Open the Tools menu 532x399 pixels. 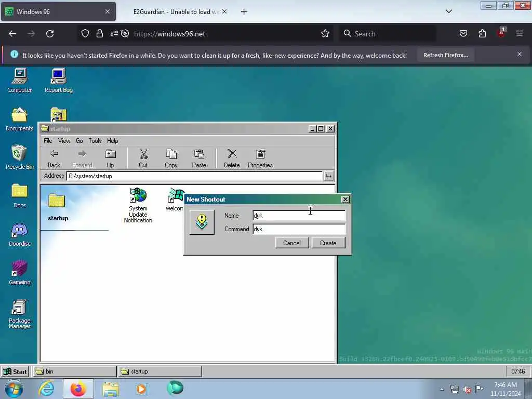click(x=95, y=140)
